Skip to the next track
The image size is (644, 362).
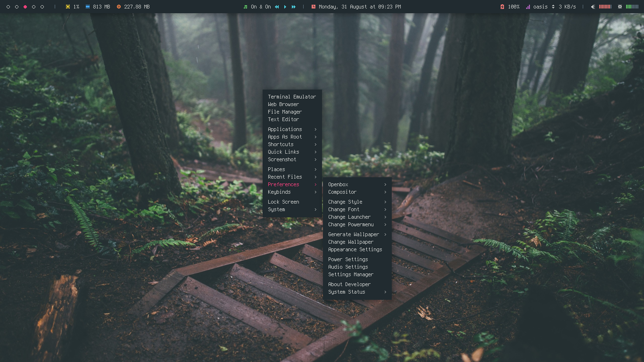point(294,7)
